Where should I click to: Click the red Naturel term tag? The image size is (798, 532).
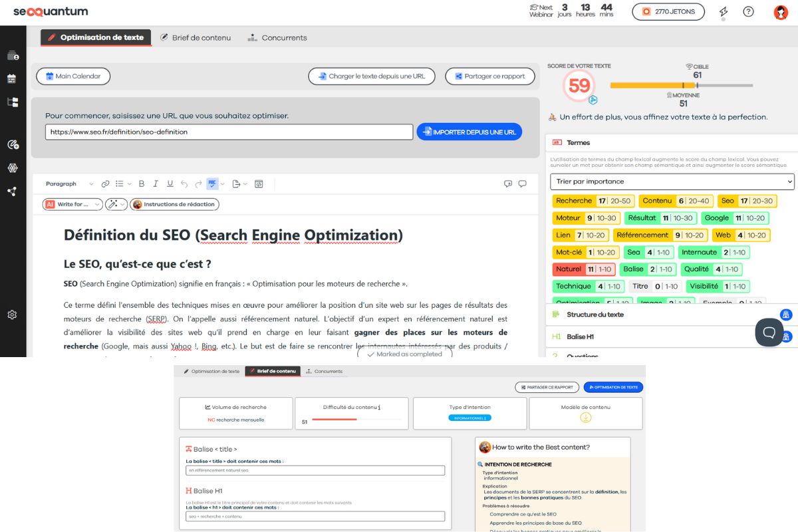(583, 269)
